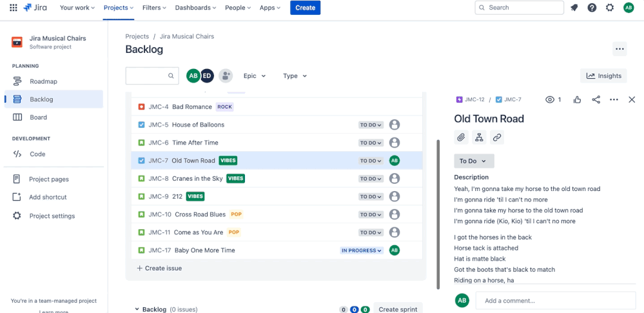Open the Projects menu
Screen dimensions: 644x313
tap(118, 7)
